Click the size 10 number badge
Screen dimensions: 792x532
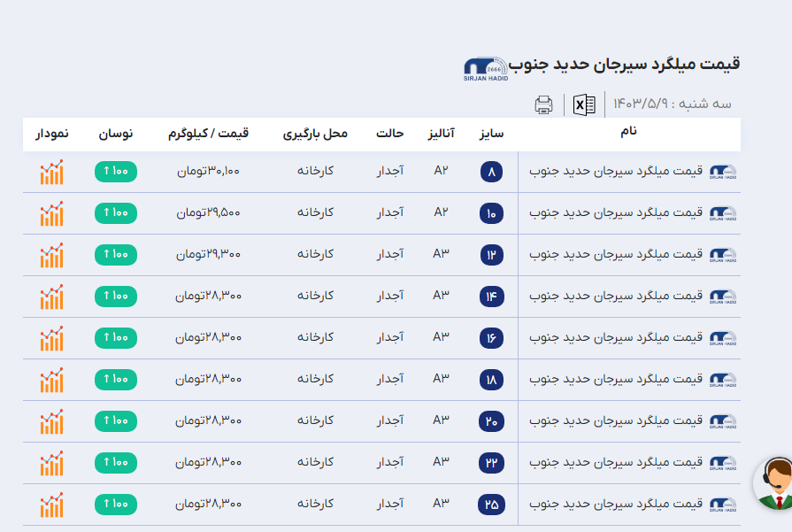(x=491, y=213)
